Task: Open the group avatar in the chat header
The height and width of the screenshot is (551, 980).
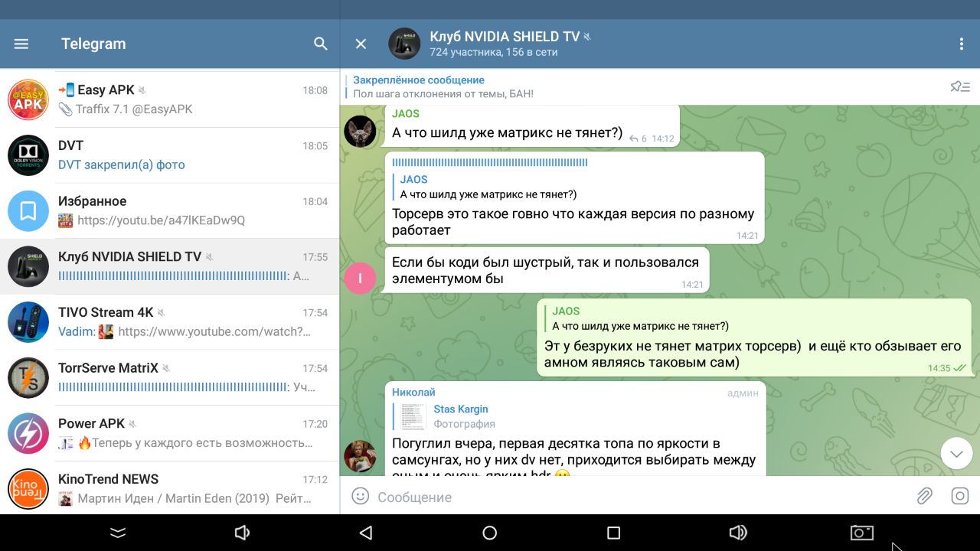Action: coord(404,44)
